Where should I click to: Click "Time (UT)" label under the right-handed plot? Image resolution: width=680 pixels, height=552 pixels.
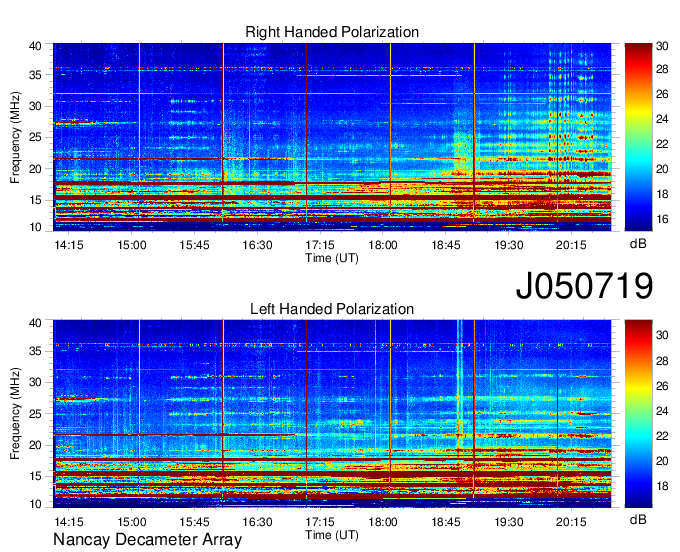pos(332,258)
